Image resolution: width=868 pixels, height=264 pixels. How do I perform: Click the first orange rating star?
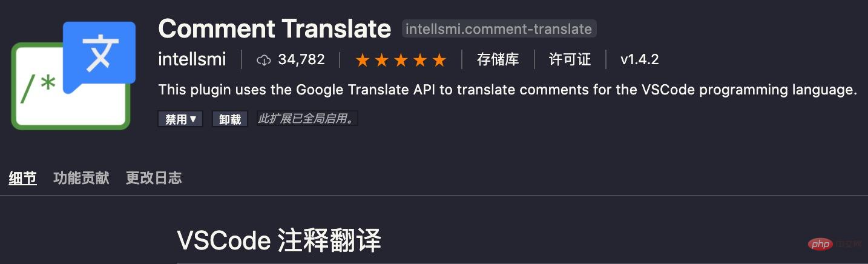click(x=363, y=60)
